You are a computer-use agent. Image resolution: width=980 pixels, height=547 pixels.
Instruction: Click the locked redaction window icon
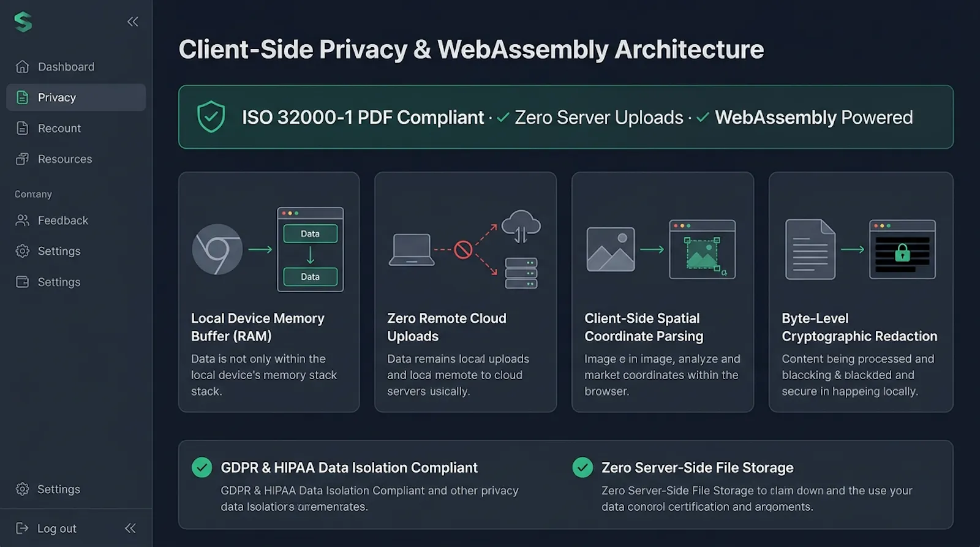point(903,249)
